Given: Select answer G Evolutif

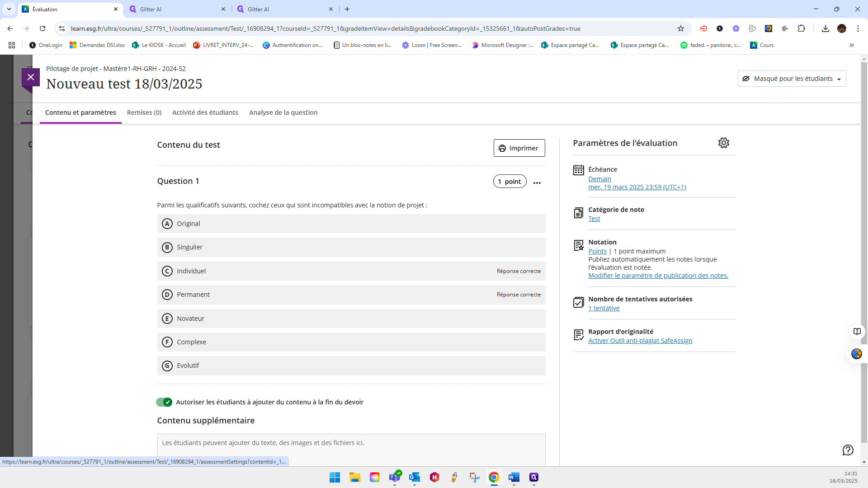Looking at the screenshot, I should click(351, 366).
